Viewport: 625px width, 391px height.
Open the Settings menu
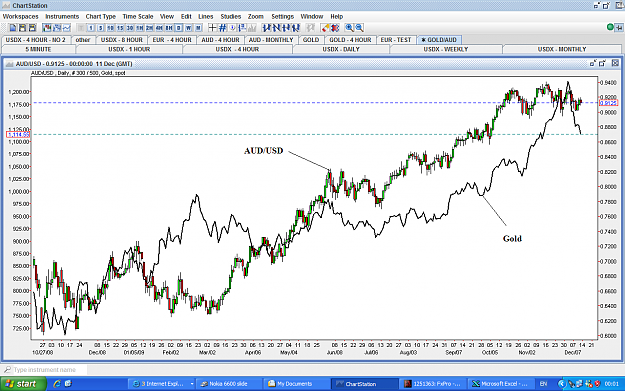point(282,16)
